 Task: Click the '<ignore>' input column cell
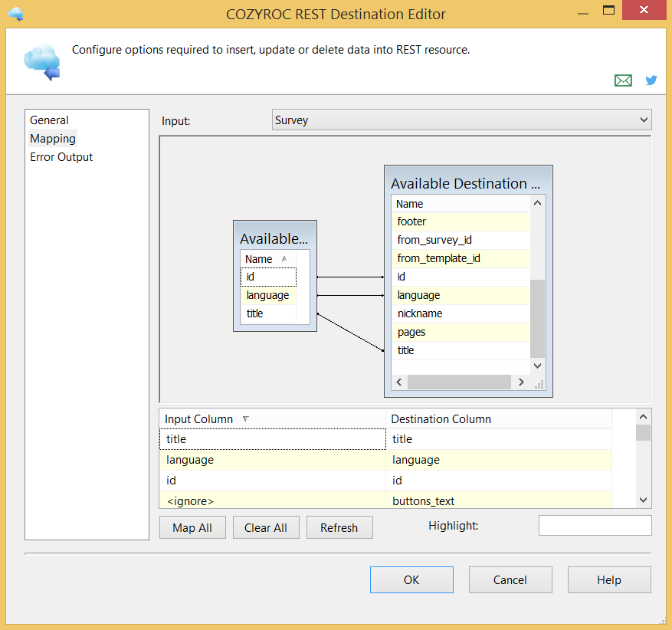tap(273, 500)
